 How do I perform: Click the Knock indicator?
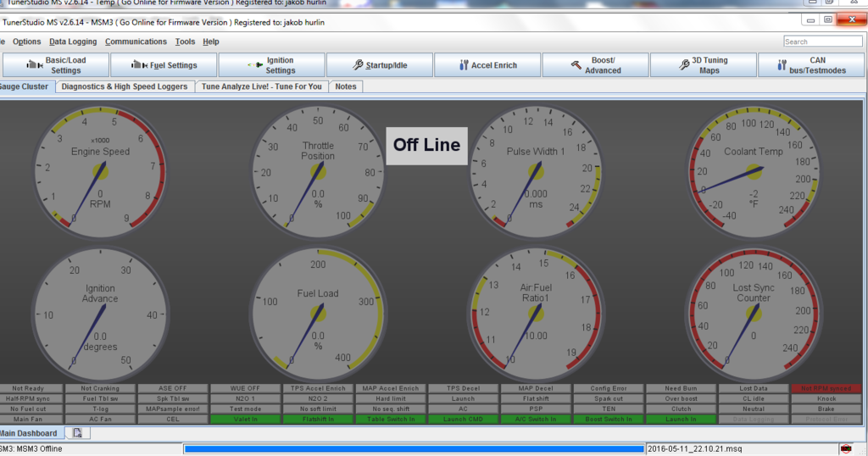[826, 398]
